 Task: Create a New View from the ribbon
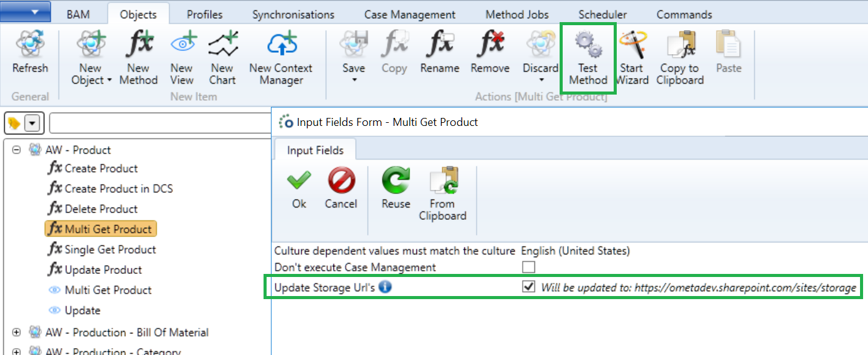(x=181, y=47)
